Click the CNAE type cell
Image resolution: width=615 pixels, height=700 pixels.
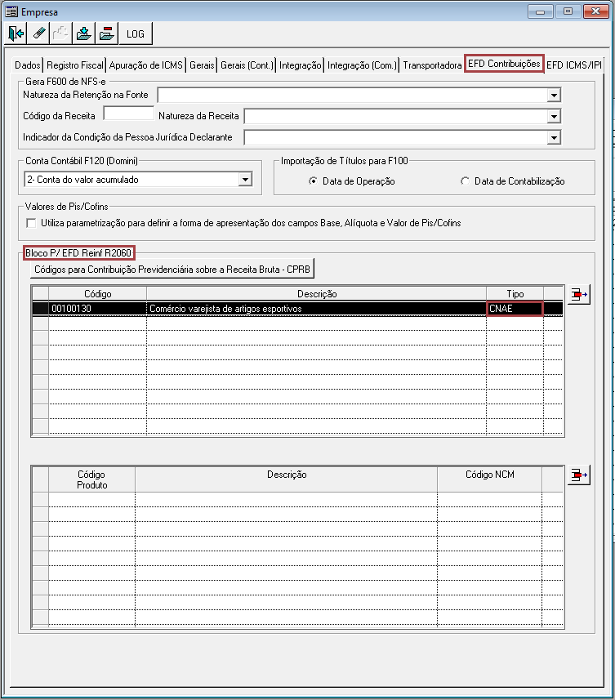coord(515,309)
